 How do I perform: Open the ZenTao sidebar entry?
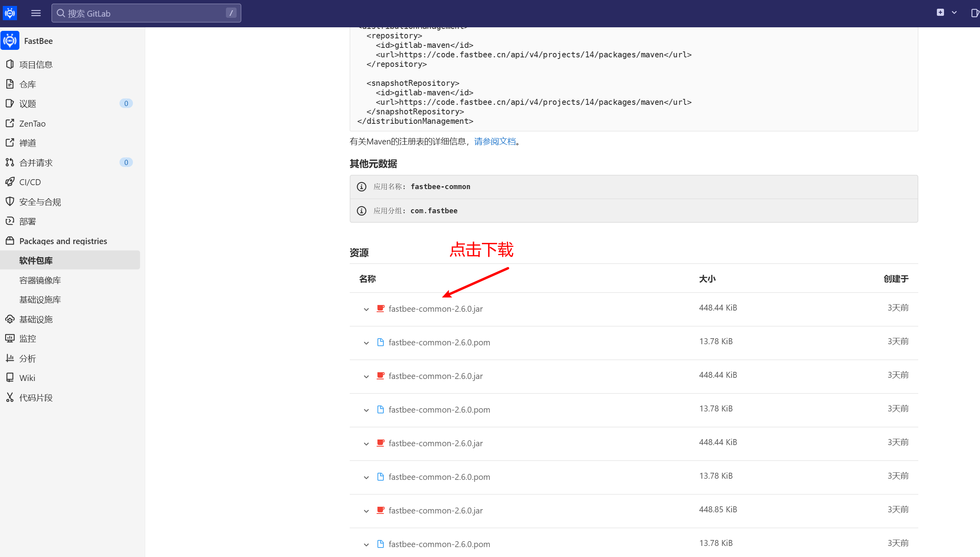[32, 123]
